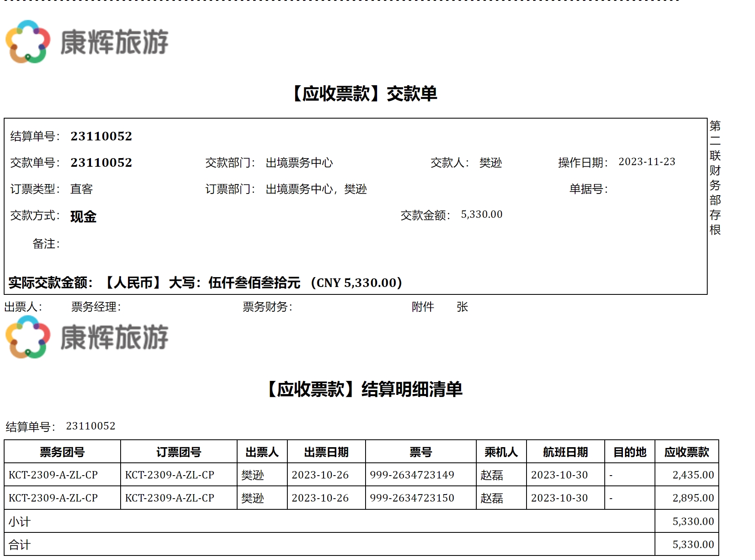Image resolution: width=755 pixels, height=560 pixels.
Task: Select the 【应收票款】结算明细清单 heading
Action: click(x=364, y=389)
